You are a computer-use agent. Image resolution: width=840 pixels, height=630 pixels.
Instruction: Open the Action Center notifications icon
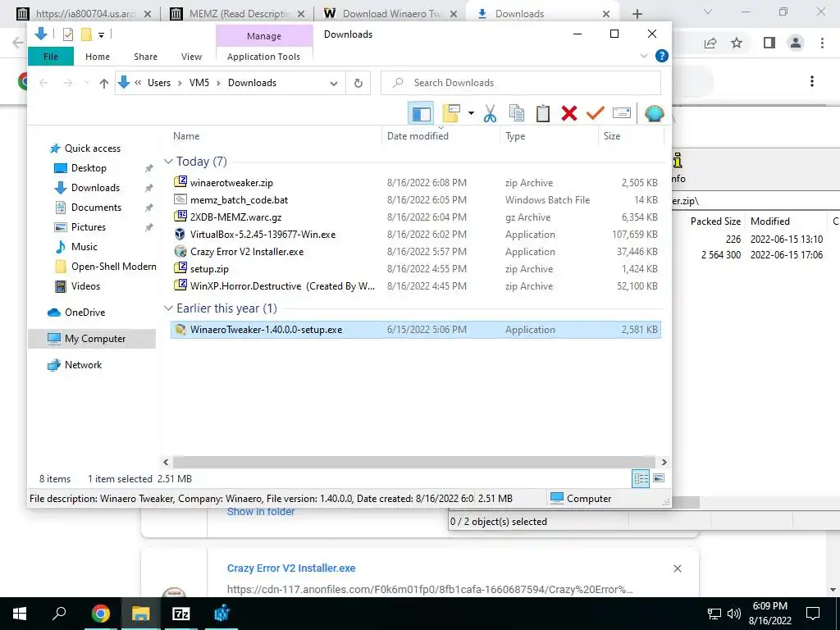click(813, 614)
